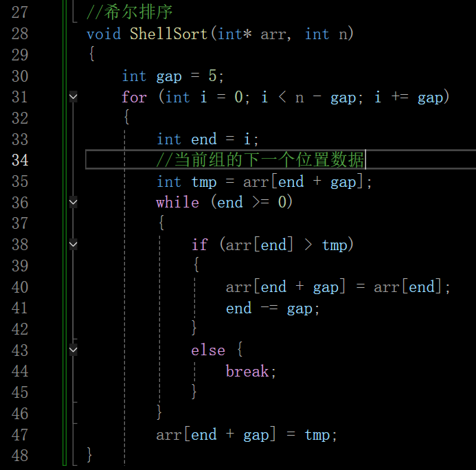
Task: Click 'arr[end + gap] = tmp;' on line 47
Action: tap(247, 435)
